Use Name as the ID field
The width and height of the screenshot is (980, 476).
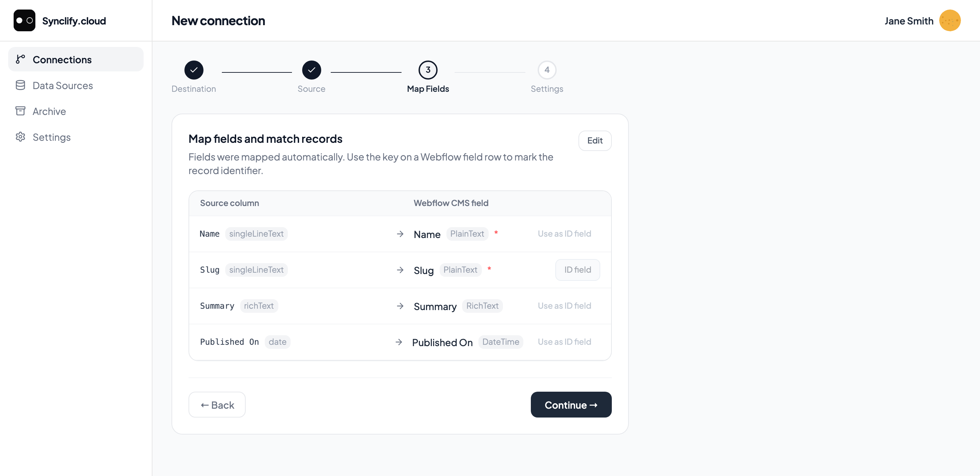tap(564, 234)
